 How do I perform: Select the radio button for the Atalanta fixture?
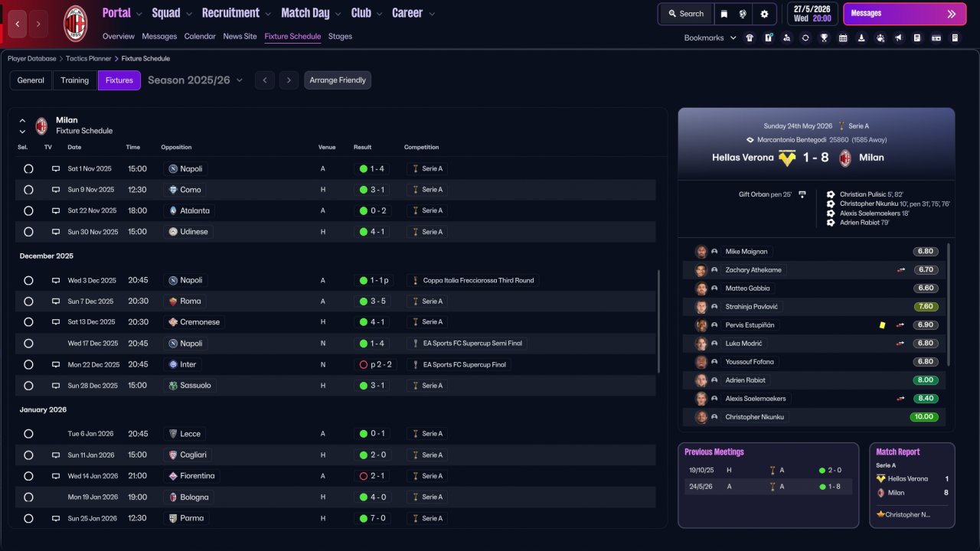[28, 210]
